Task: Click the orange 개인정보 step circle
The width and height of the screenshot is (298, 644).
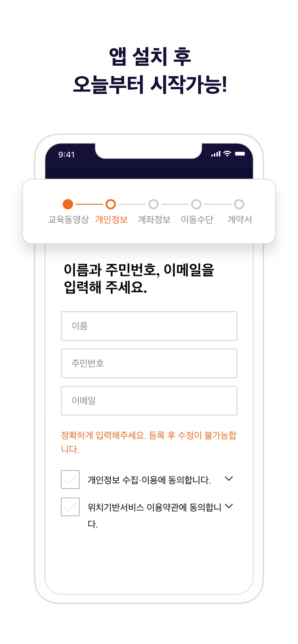Action: pos(111,204)
